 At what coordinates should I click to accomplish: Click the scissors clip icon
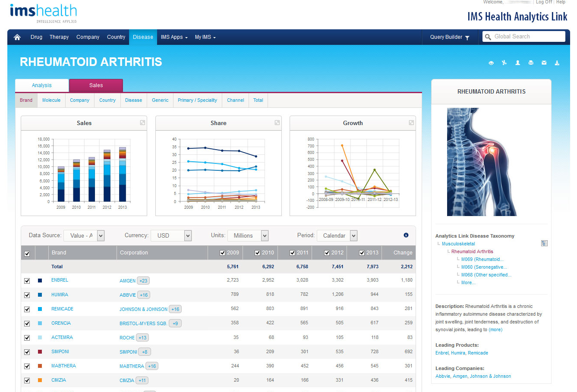(x=504, y=63)
